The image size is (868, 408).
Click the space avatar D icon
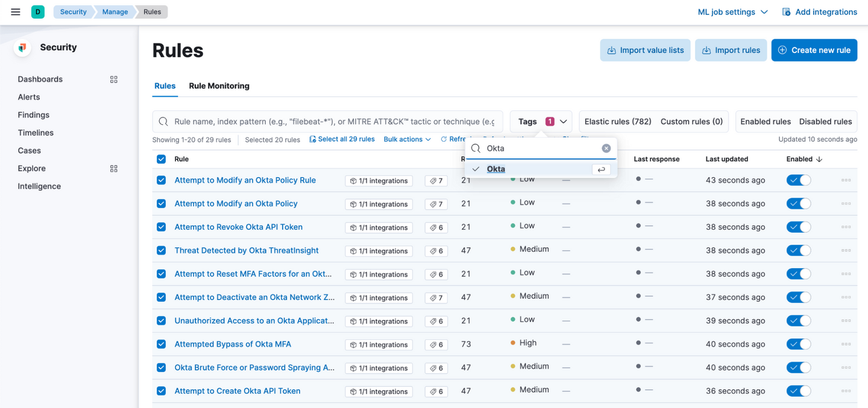pos(38,12)
